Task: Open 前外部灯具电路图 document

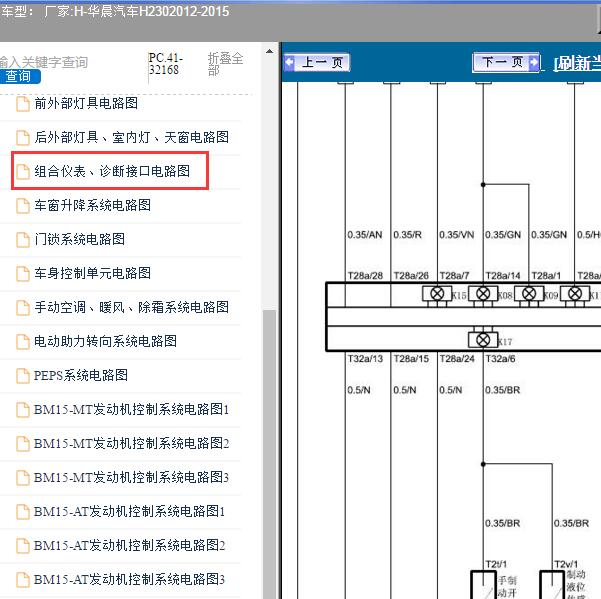Action: [86, 103]
